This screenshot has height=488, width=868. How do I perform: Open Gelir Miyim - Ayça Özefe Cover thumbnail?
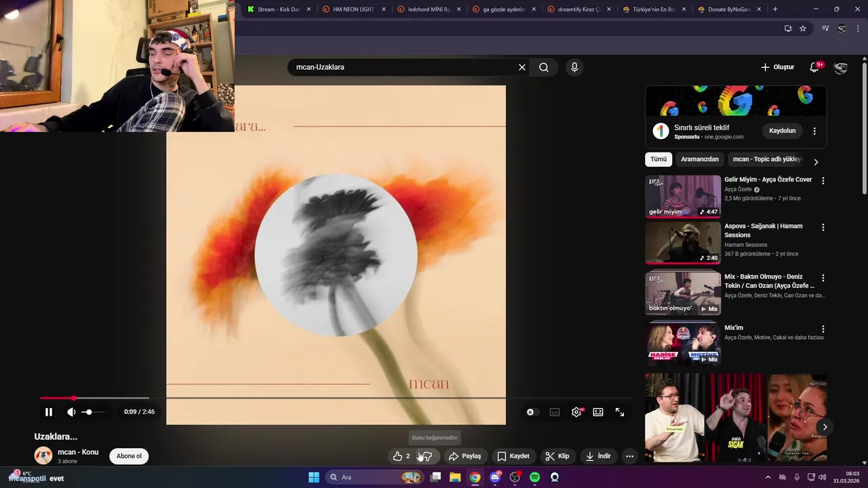click(683, 197)
